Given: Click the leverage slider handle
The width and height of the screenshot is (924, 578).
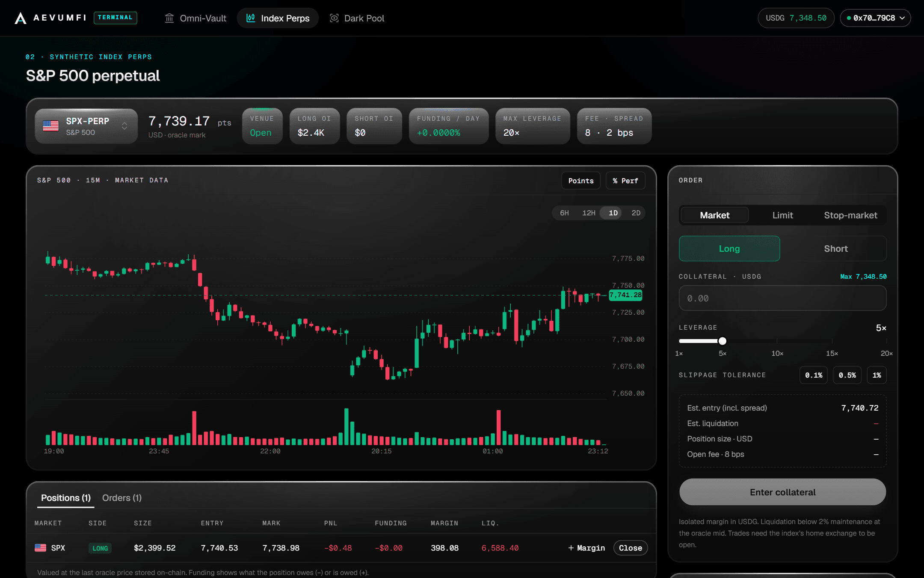Looking at the screenshot, I should point(723,341).
